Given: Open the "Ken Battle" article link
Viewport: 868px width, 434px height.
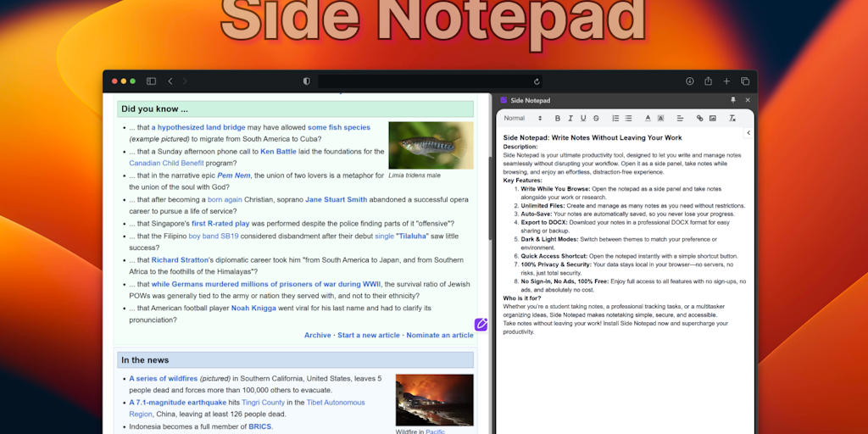Looking at the screenshot, I should click(278, 152).
